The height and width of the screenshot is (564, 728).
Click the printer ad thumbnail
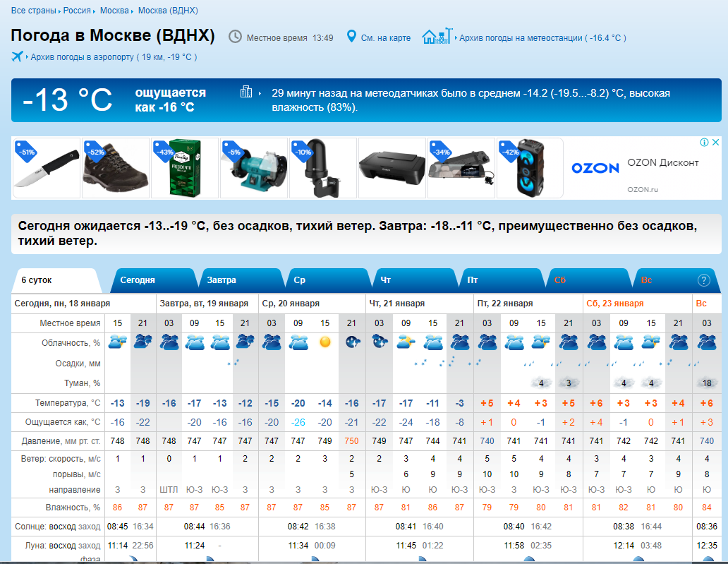(x=392, y=168)
